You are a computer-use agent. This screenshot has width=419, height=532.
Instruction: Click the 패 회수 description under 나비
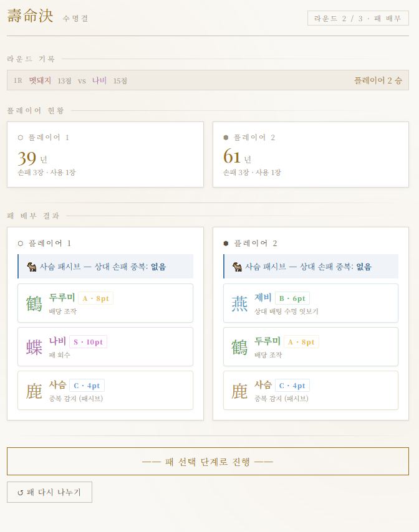(59, 355)
